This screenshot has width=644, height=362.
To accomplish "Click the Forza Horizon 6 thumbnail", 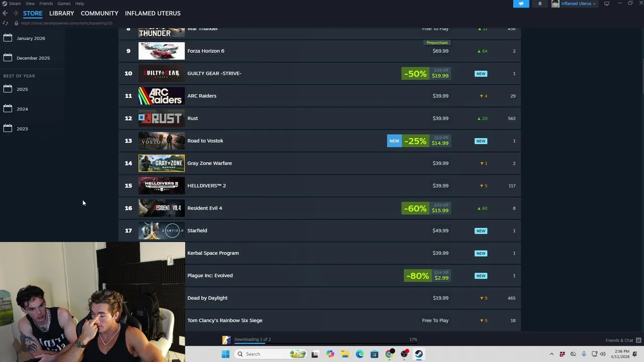I will (162, 51).
